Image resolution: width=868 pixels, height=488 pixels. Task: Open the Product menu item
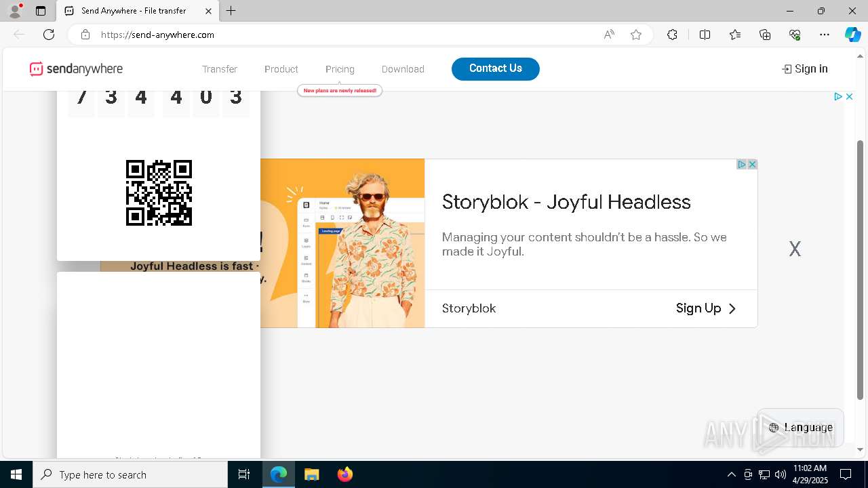[x=281, y=69]
